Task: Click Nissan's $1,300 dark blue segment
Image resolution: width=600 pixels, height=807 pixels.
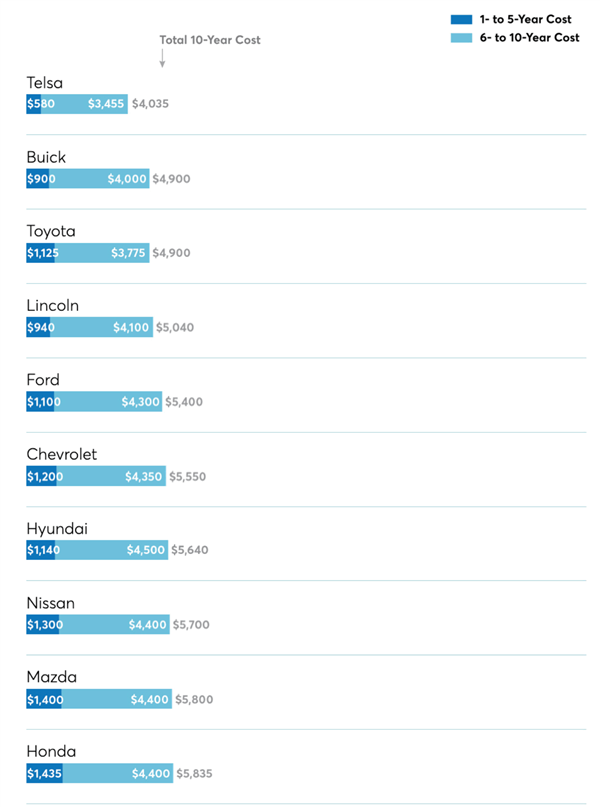Action: click(x=42, y=625)
